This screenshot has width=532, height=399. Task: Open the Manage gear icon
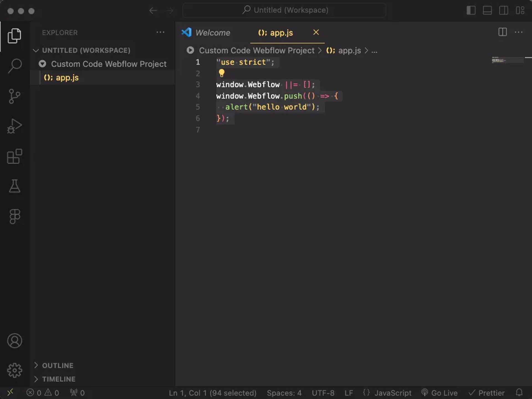tap(14, 370)
